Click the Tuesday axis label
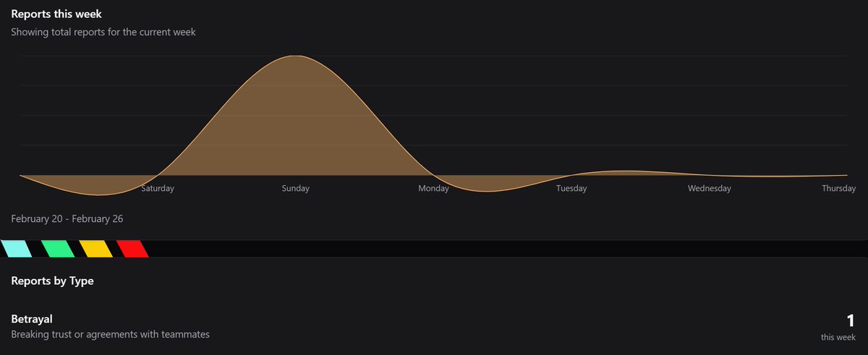This screenshot has height=355, width=868. (571, 189)
